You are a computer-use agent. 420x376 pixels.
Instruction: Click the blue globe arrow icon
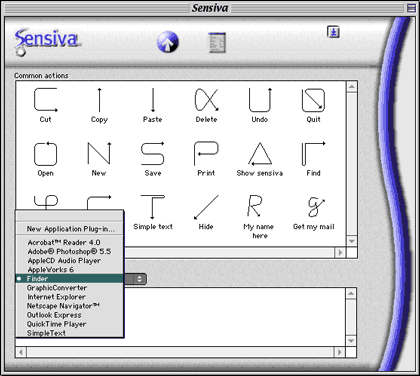(x=168, y=42)
